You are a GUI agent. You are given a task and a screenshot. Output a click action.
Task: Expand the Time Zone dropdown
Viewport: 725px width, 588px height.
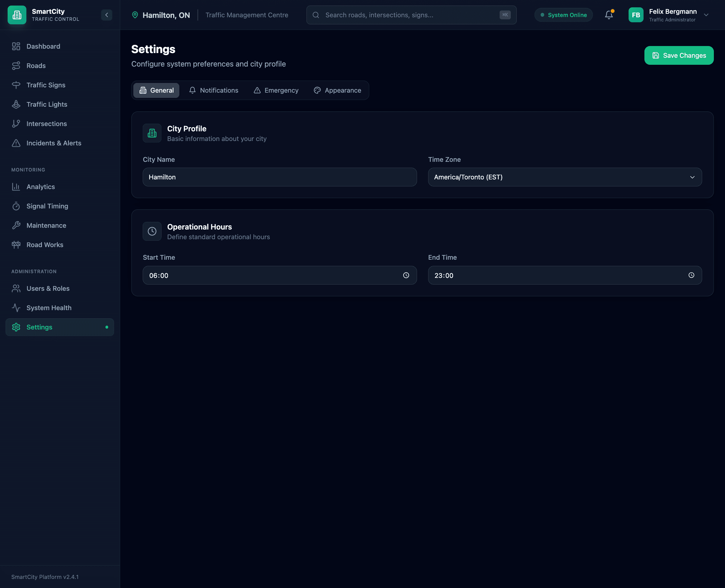564,177
